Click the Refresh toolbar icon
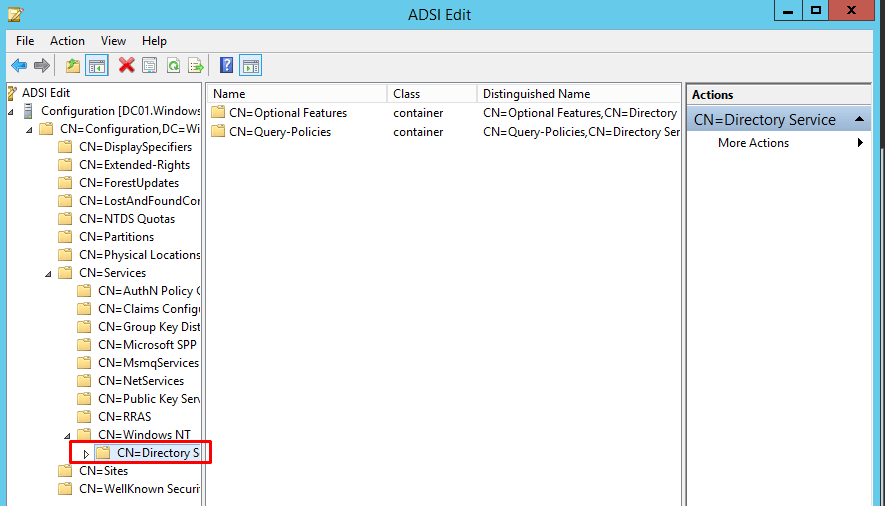Screen dimensions: 885x506 point(173,65)
